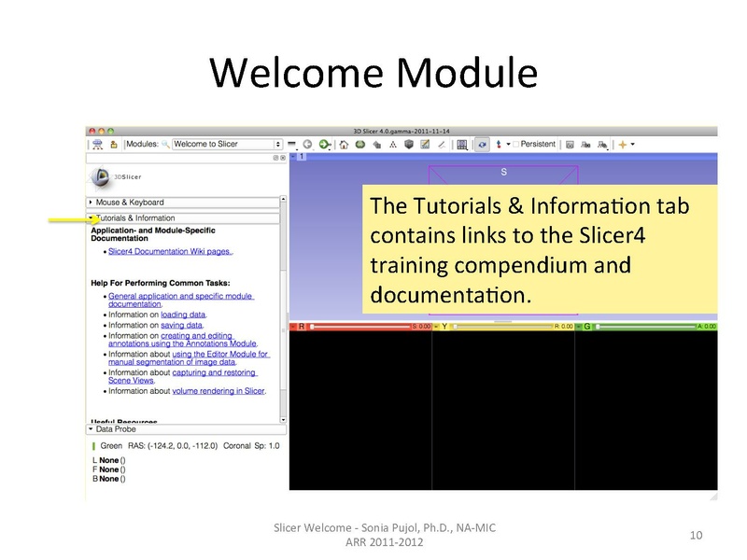Click the module history back arrow icon
This screenshot has width=747, height=560.
pos(308,144)
